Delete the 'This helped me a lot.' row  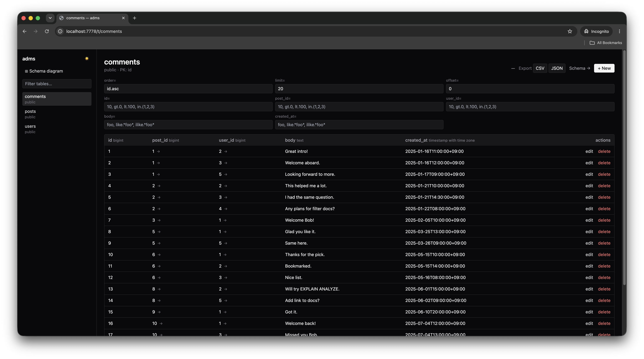pyautogui.click(x=604, y=186)
